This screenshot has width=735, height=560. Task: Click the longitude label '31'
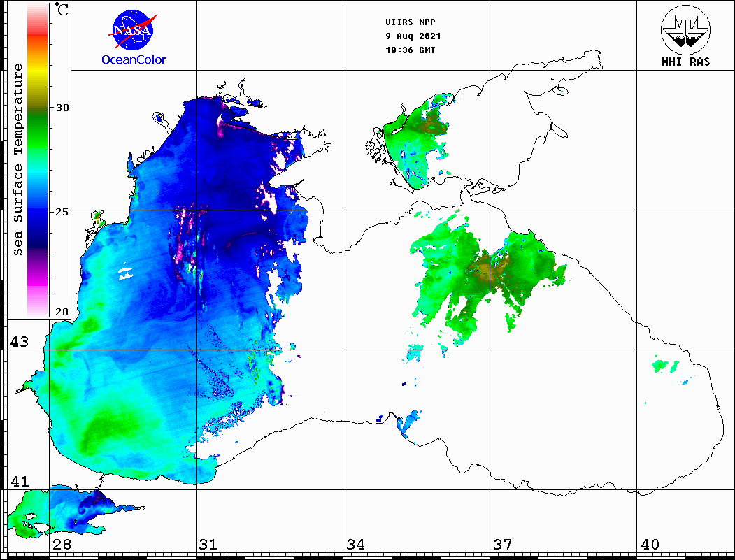pyautogui.click(x=208, y=545)
